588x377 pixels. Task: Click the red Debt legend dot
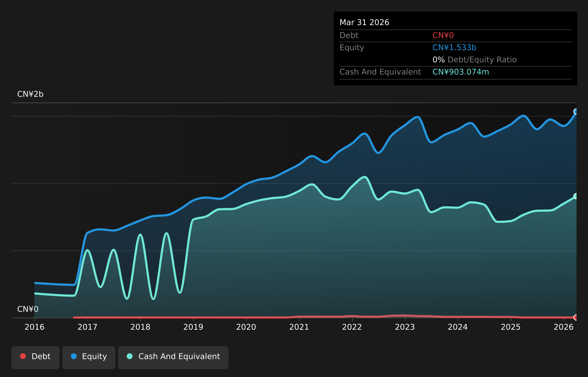(23, 356)
